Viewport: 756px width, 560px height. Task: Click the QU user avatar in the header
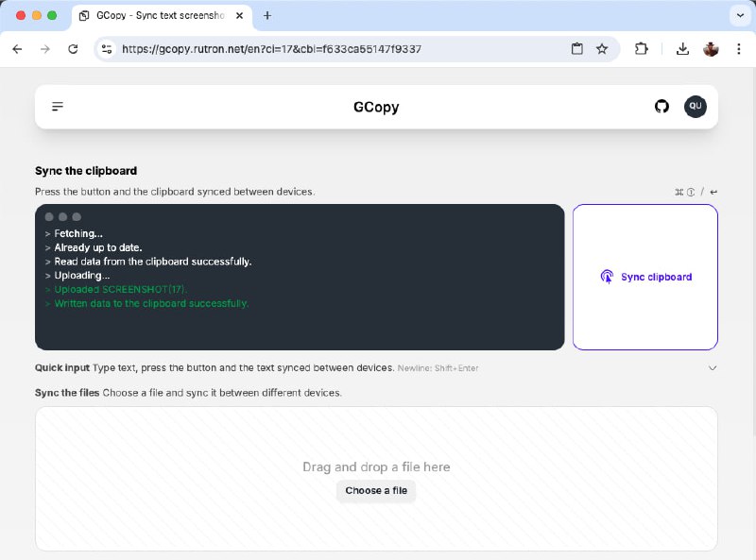[696, 107]
